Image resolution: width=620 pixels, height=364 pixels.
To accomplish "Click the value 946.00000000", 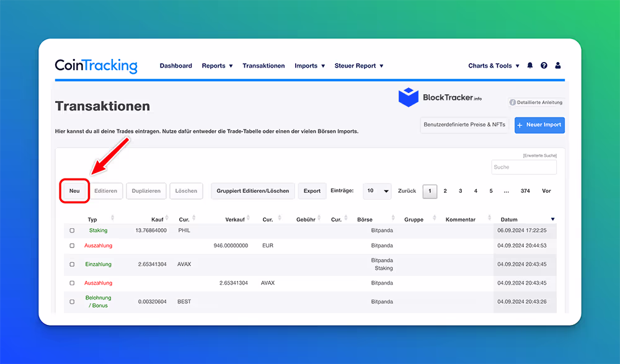I will pyautogui.click(x=231, y=246).
